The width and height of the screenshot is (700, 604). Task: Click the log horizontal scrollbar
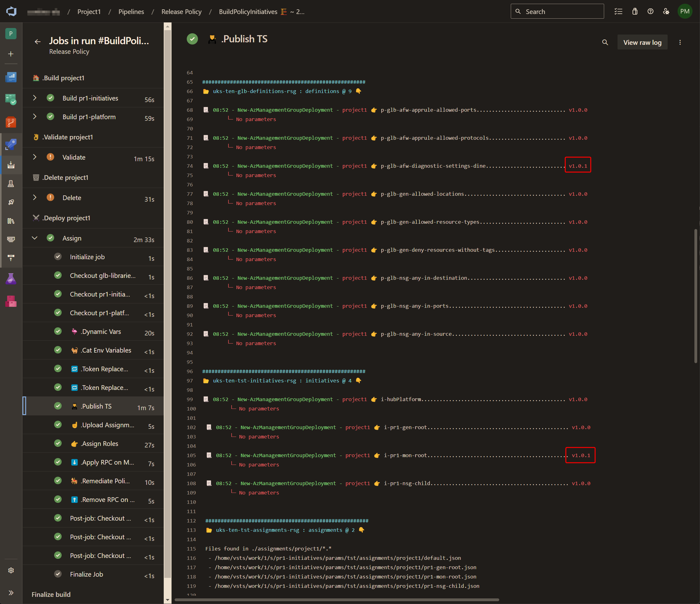pos(337,600)
